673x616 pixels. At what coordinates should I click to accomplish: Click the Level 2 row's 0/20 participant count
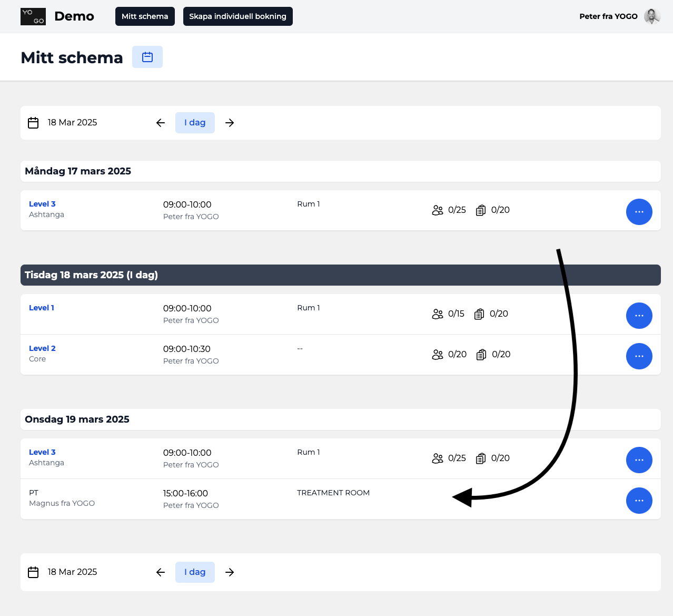tap(457, 354)
